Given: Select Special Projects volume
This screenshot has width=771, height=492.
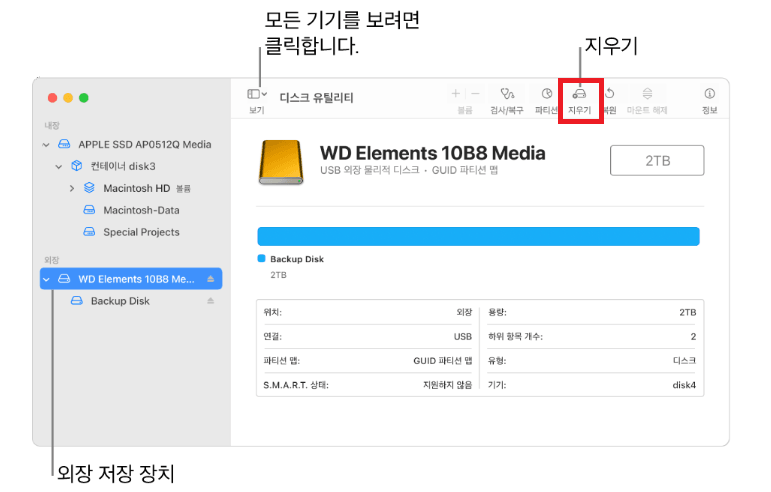Looking at the screenshot, I should [141, 232].
